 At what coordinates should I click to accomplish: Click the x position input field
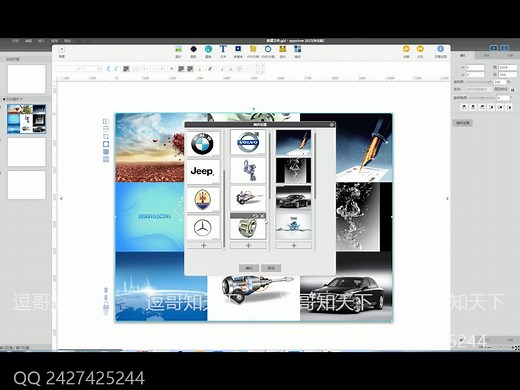tap(475, 68)
